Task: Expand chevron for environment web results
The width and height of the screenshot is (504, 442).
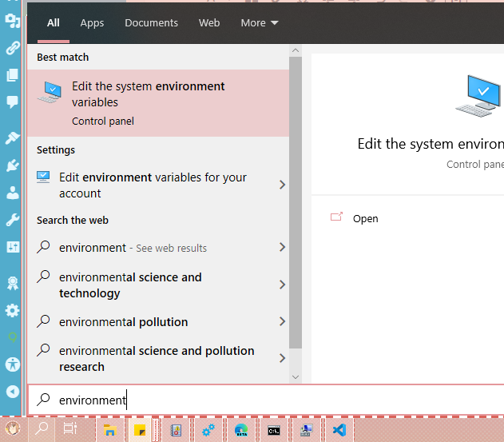Action: pyautogui.click(x=282, y=247)
